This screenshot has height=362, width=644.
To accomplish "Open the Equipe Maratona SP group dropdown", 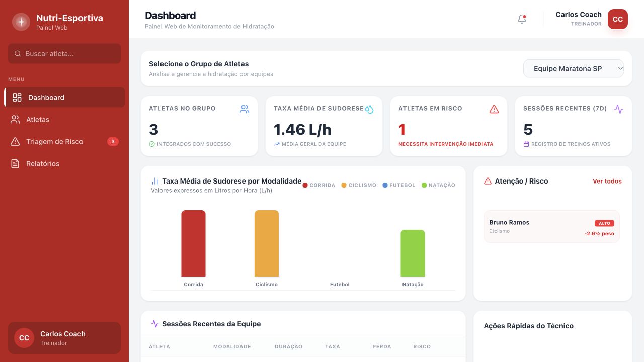I will click(x=574, y=69).
